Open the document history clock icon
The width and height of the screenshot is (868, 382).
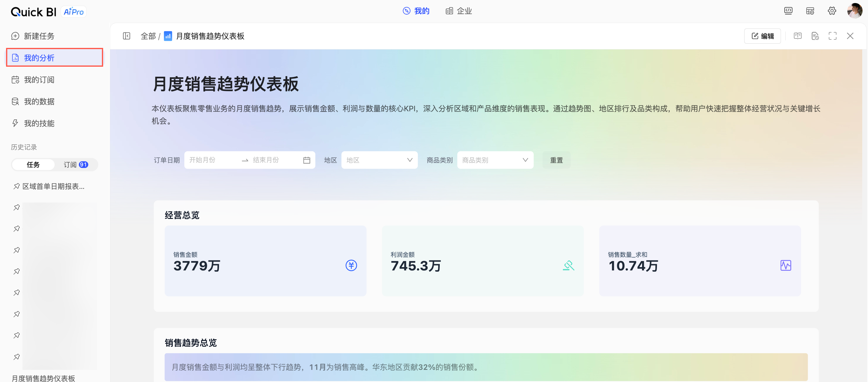pyautogui.click(x=815, y=36)
